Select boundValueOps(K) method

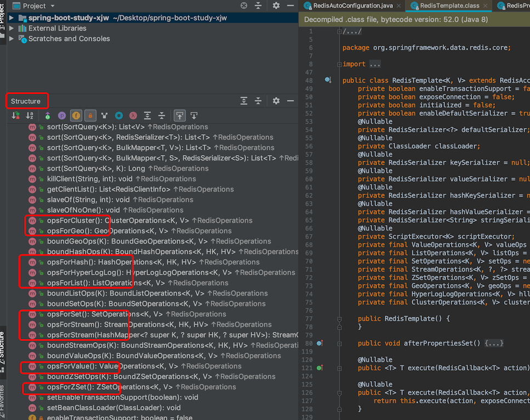point(164,356)
